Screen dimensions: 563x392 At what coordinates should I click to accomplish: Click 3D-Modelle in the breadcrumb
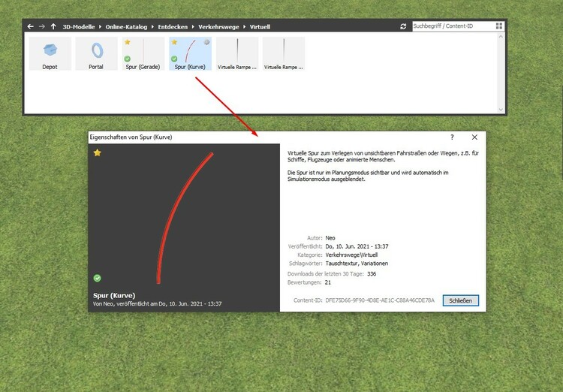click(79, 27)
